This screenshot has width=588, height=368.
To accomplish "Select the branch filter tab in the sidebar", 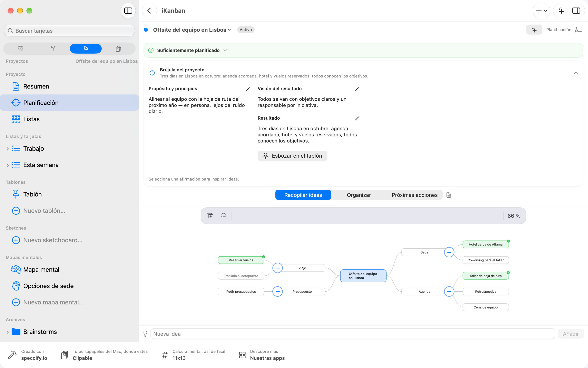I will click(53, 49).
